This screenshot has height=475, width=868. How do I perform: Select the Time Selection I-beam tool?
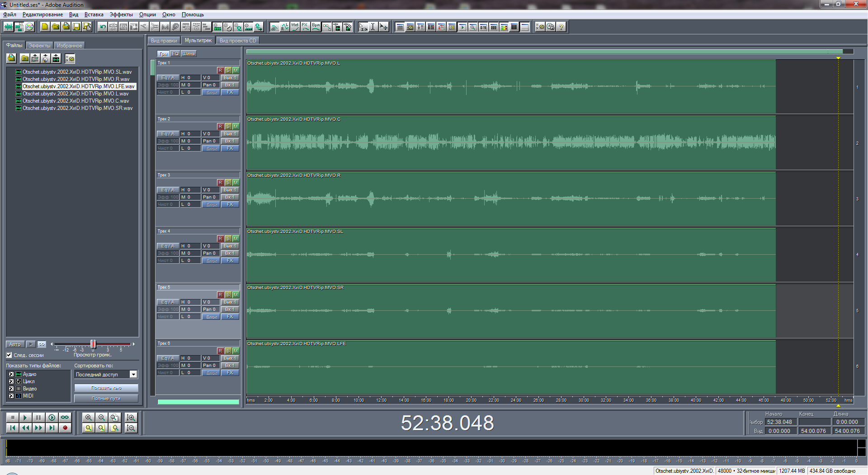(x=373, y=27)
